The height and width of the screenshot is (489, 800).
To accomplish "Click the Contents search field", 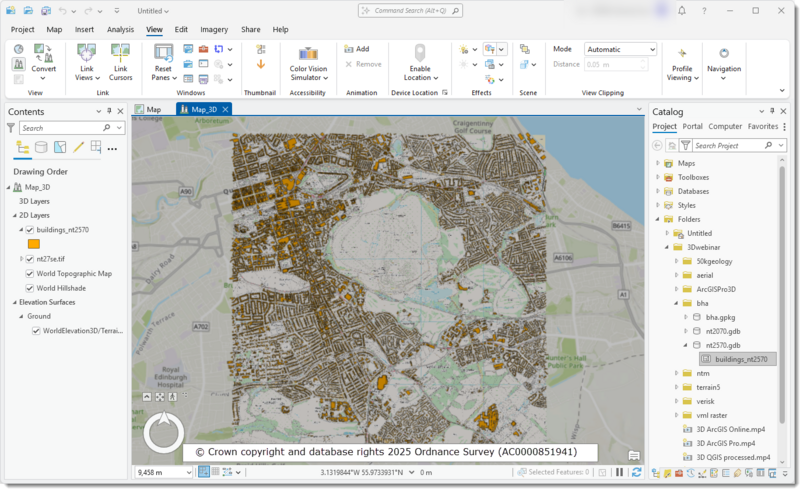I will [x=72, y=128].
